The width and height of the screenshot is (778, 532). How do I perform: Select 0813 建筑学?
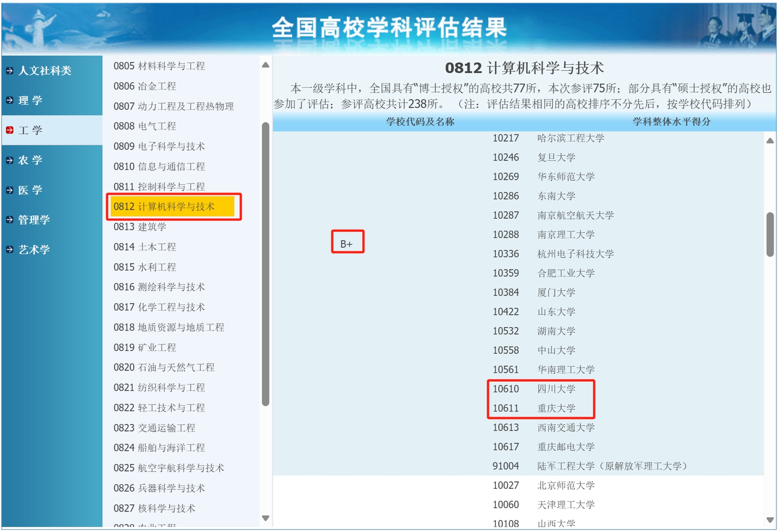tap(140, 227)
